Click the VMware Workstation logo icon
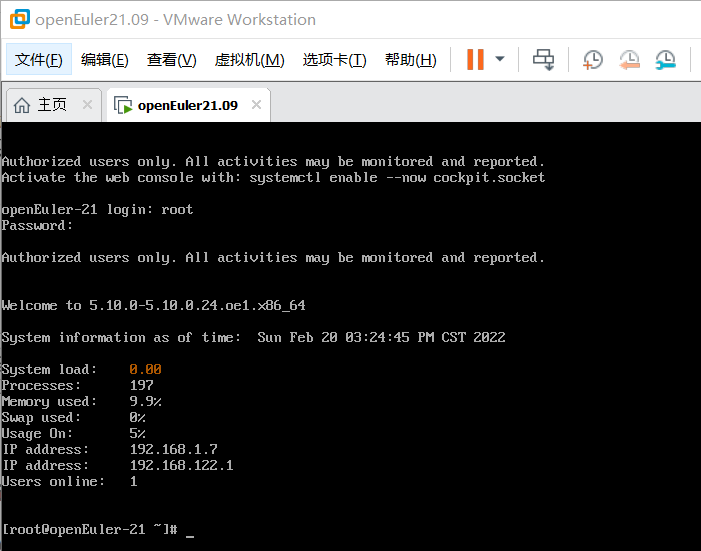 coord(20,19)
